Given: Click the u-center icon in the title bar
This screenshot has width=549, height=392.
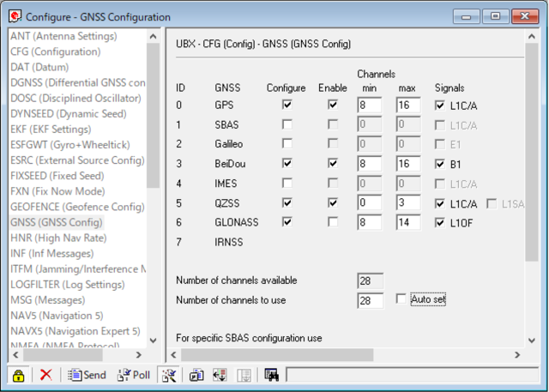Looking at the screenshot, I should (15, 16).
